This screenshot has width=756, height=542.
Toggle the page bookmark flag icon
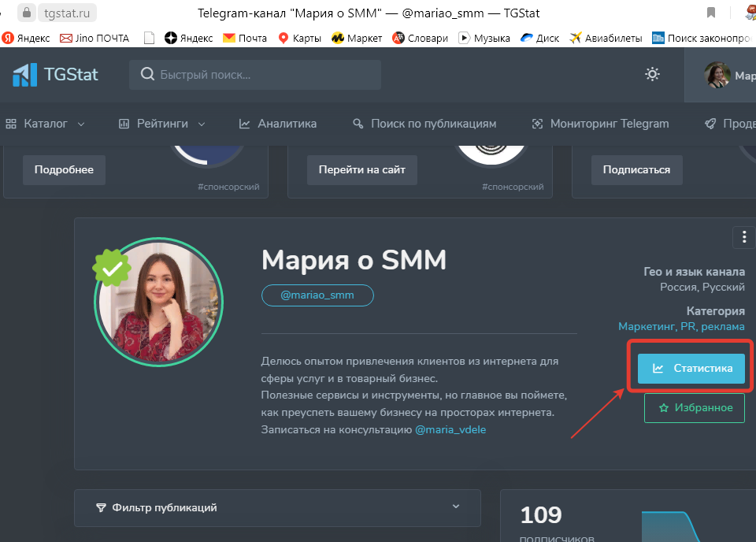[710, 13]
